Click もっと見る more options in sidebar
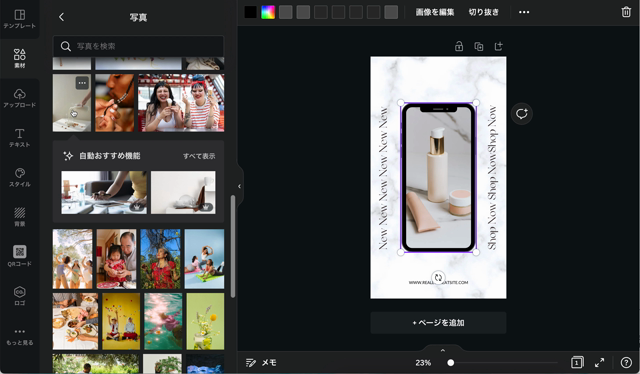 [x=20, y=336]
